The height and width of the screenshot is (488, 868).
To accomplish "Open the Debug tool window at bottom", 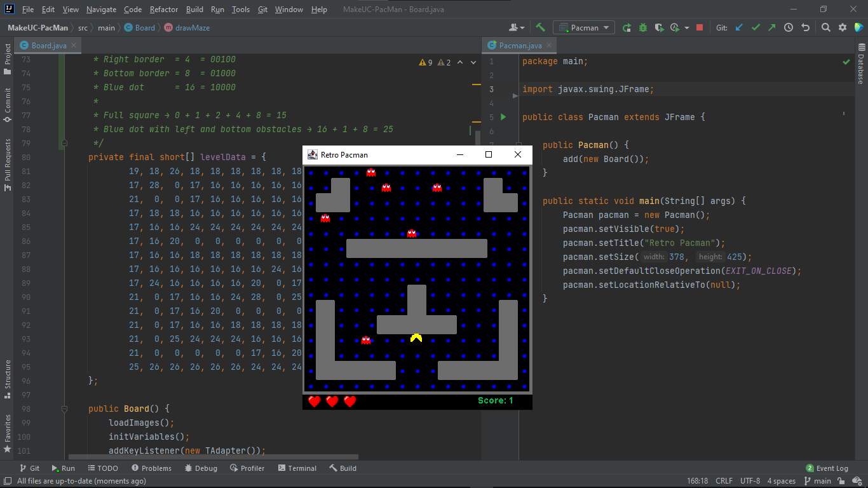I will click(201, 468).
